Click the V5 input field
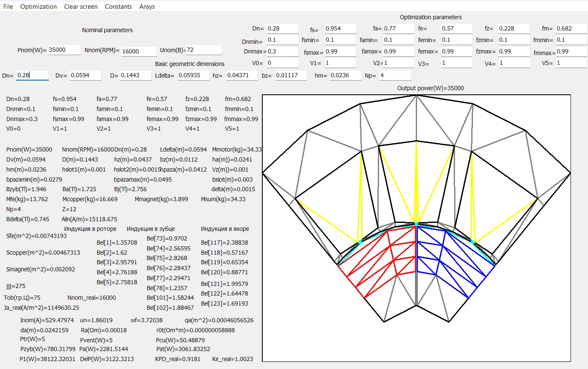588x369 pixels. click(571, 63)
